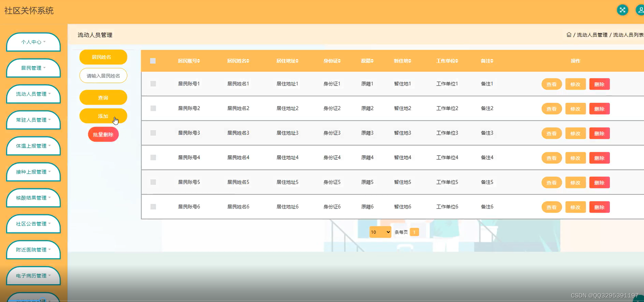This screenshot has height=302, width=644.
Task: Click 查看 for 居民账号2 row
Action: coord(552,109)
